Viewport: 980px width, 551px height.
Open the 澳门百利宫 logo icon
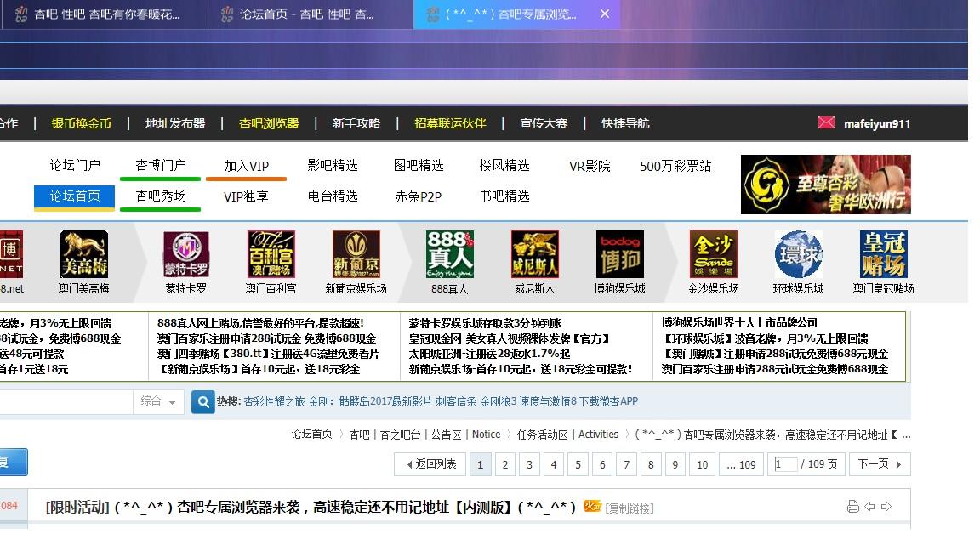click(x=271, y=254)
